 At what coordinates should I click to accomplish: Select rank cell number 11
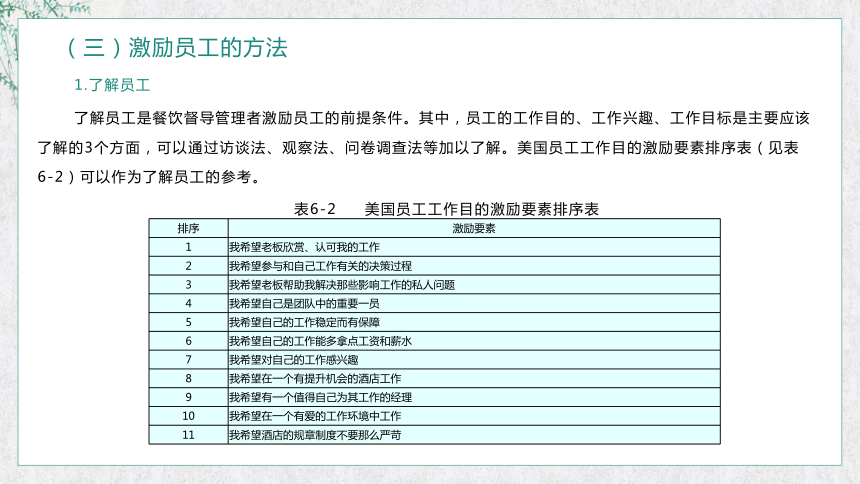click(188, 435)
